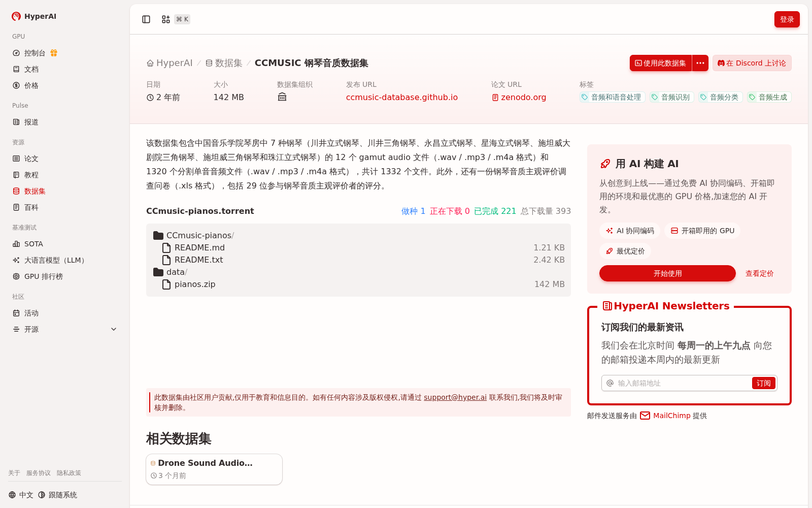The width and height of the screenshot is (812, 508).
Task: Click the newsletter icon beside HyperAI Newsletters
Action: [607, 306]
